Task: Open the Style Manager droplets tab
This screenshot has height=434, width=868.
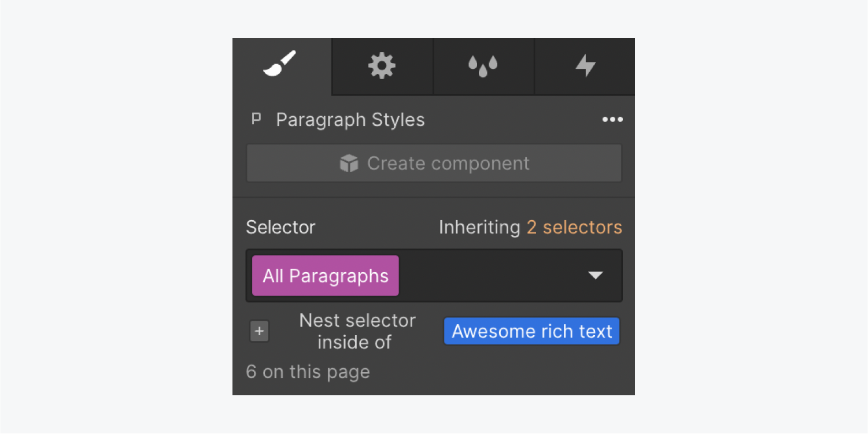Action: [x=483, y=66]
